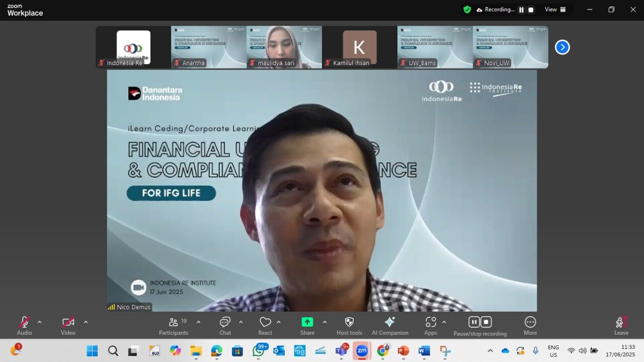This screenshot has height=362, width=644.
Task: Open the AI Companion sparkle
Action: (x=390, y=325)
